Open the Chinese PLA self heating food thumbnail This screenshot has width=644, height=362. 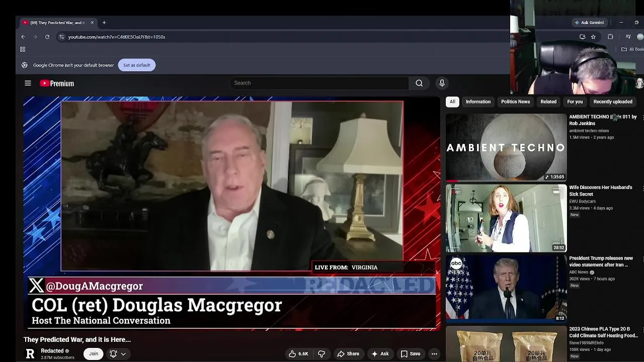[x=506, y=344]
